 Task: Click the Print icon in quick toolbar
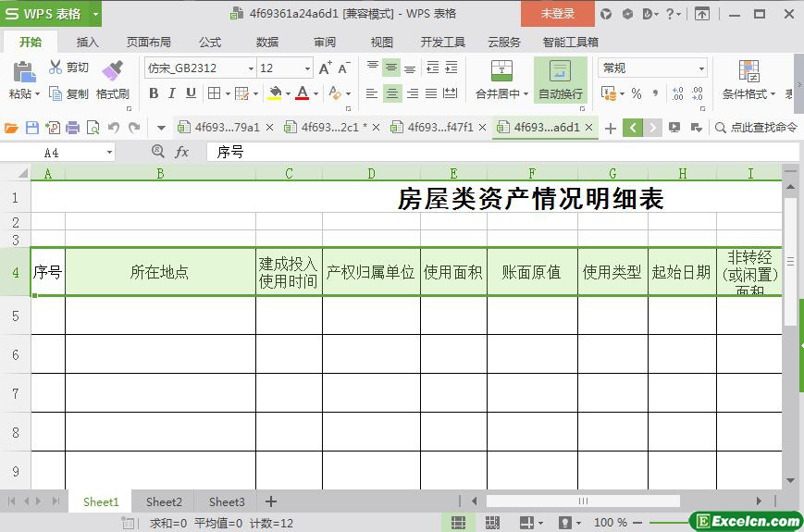pyautogui.click(x=73, y=128)
